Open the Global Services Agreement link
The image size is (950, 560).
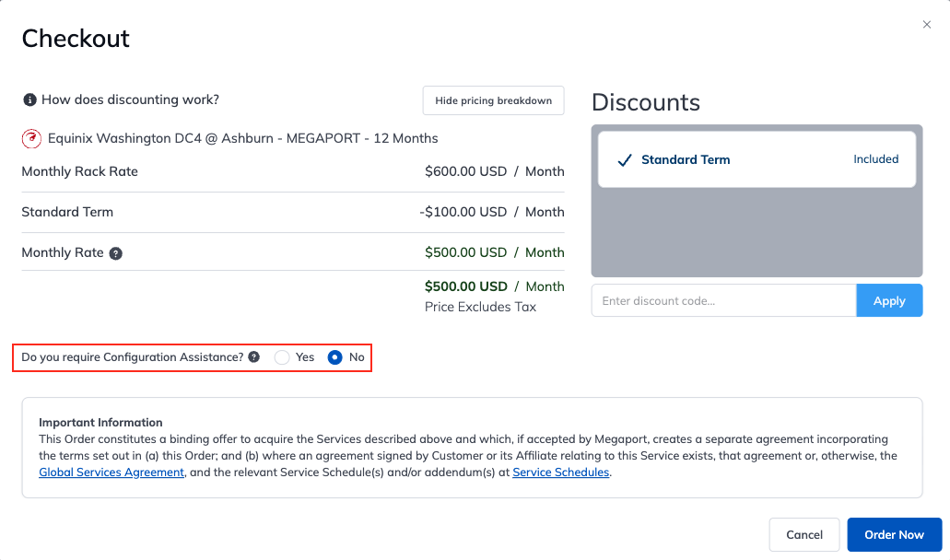pos(111,472)
